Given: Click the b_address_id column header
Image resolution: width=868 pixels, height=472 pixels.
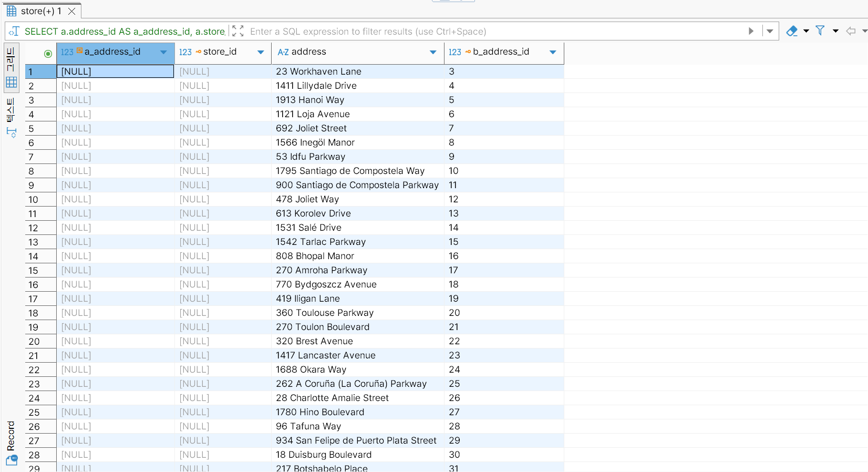Looking at the screenshot, I should [501, 52].
